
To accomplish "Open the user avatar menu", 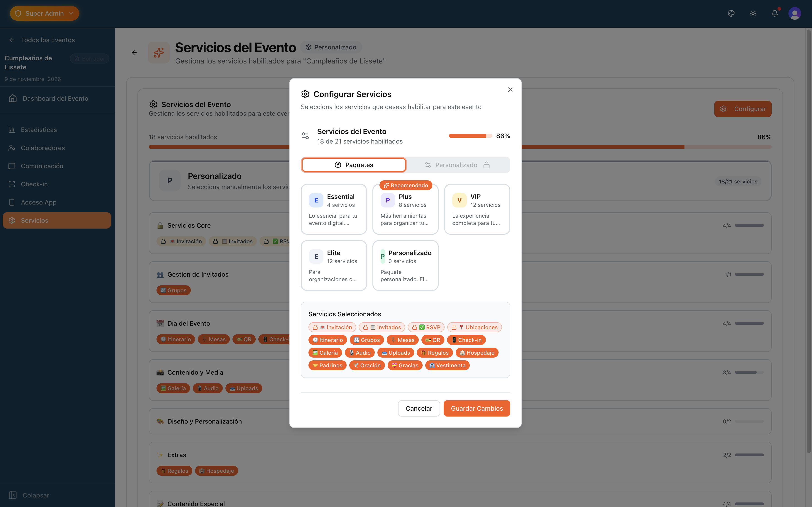I will (795, 13).
